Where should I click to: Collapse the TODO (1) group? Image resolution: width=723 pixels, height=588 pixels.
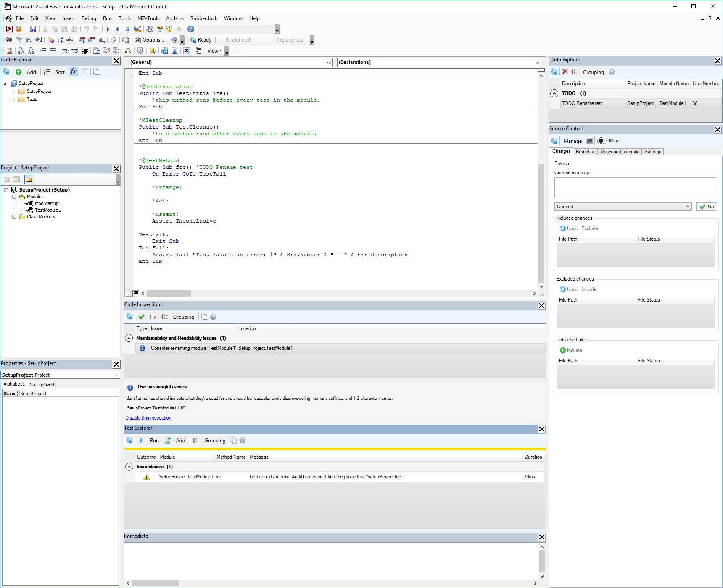click(x=554, y=93)
